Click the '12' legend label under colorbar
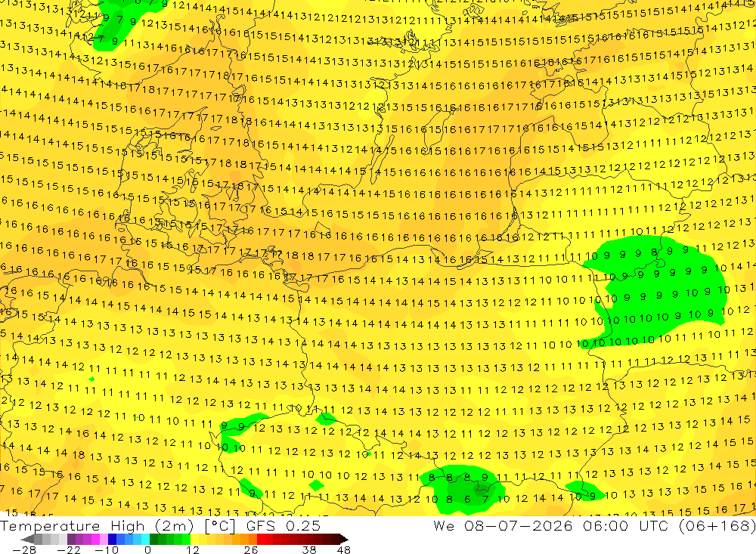Viewport: 756px width, 554px height. (x=193, y=550)
